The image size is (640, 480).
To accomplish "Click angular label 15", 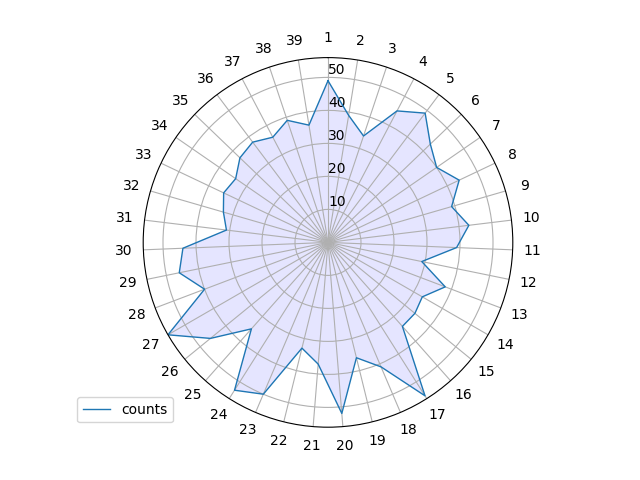I will [486, 371].
